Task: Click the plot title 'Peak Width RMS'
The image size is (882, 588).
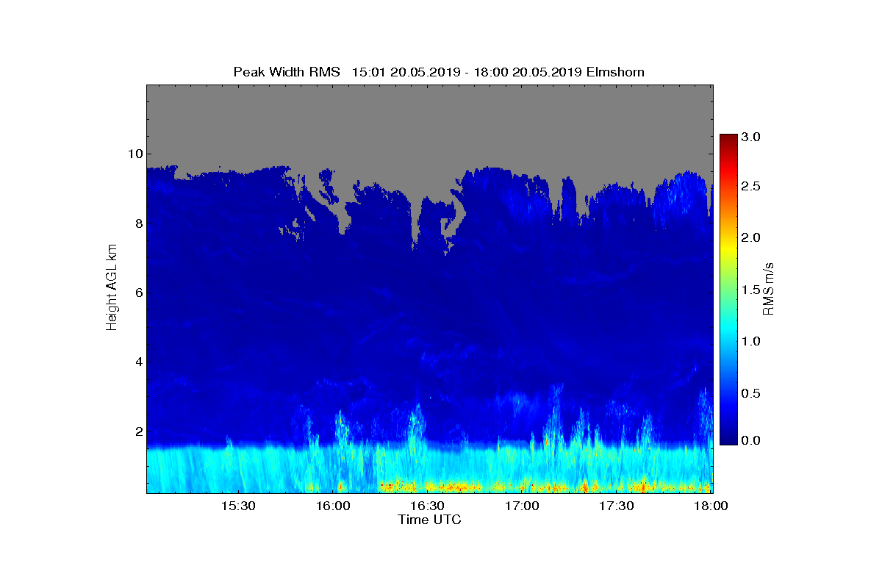Action: [287, 71]
